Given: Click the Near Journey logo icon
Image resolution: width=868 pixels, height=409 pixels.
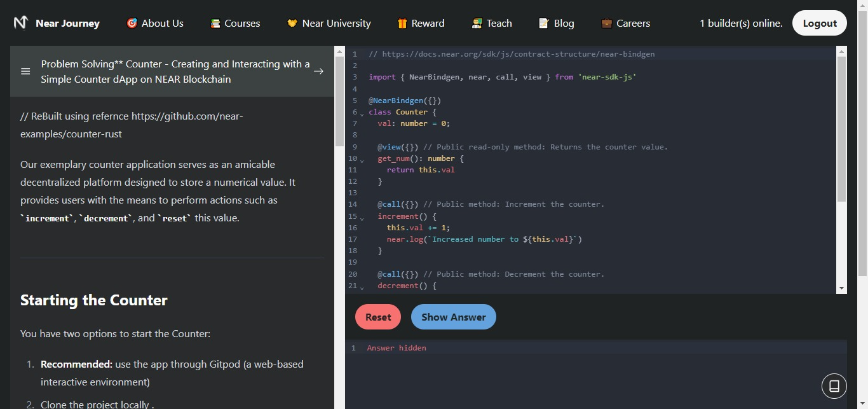Looking at the screenshot, I should point(21,23).
